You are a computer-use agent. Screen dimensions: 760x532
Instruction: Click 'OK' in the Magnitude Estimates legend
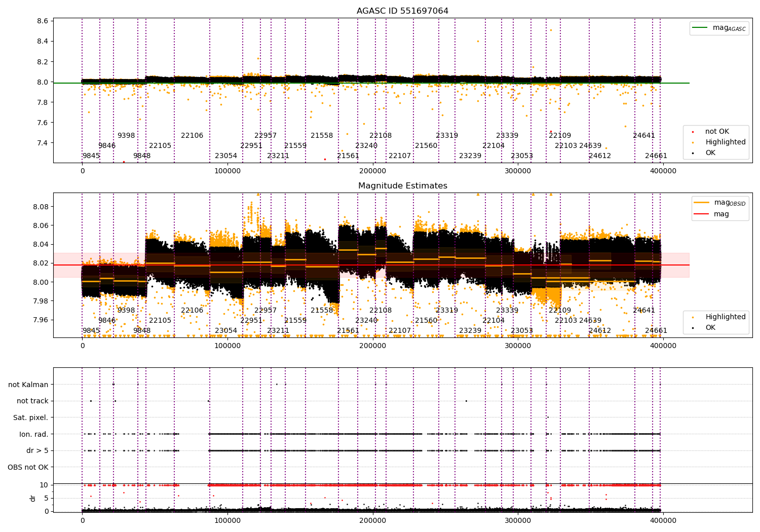pyautogui.click(x=704, y=327)
